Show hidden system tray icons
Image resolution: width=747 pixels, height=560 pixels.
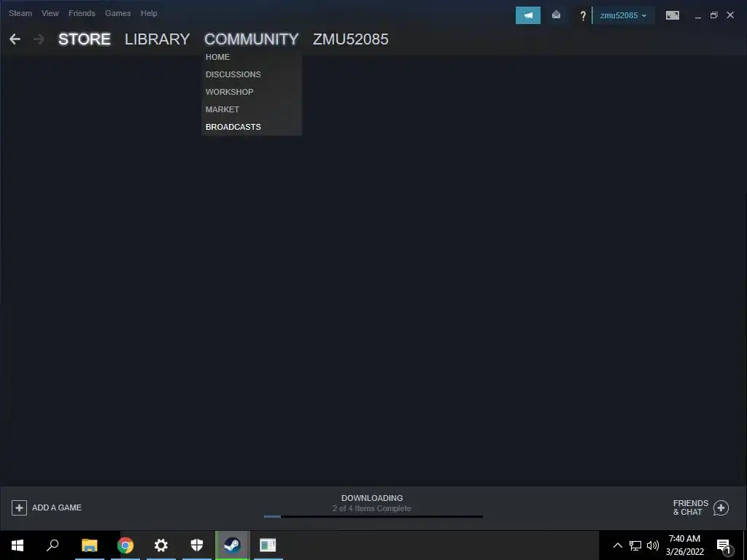pyautogui.click(x=617, y=545)
